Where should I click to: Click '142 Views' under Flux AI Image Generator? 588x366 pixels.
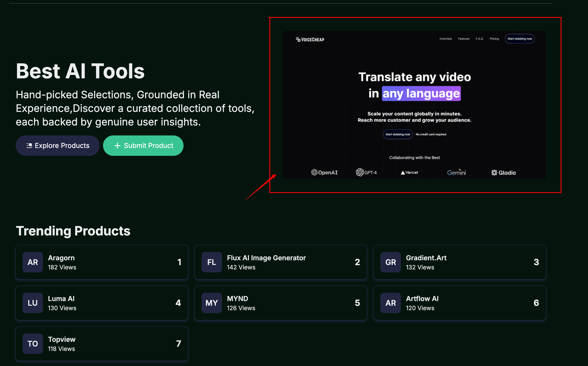pyautogui.click(x=241, y=267)
